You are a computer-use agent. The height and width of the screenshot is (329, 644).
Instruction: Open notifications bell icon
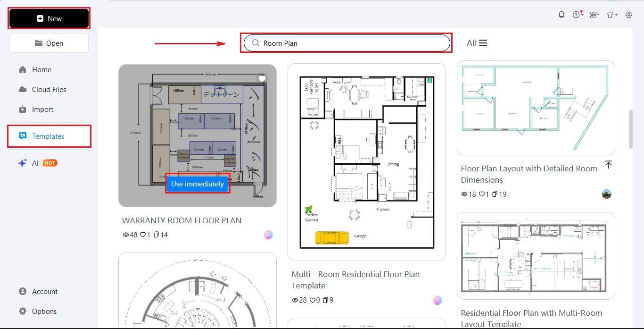[x=561, y=15]
